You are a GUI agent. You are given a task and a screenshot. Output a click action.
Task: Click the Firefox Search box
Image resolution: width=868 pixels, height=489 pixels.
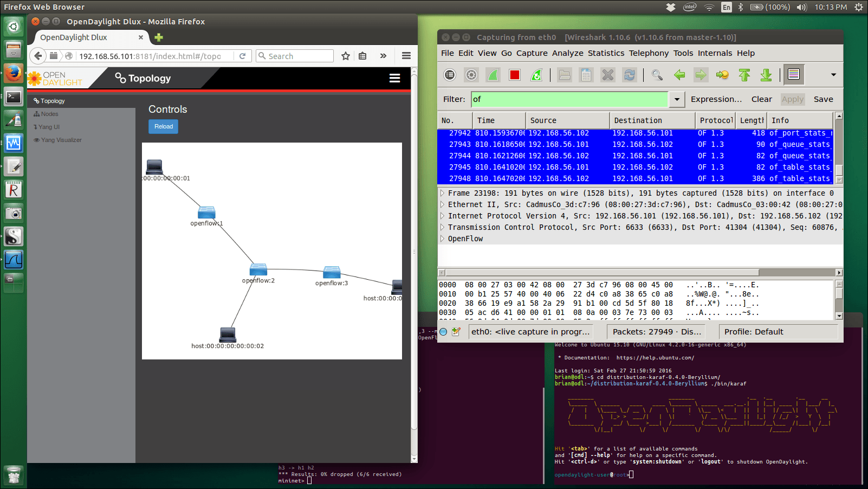point(295,56)
